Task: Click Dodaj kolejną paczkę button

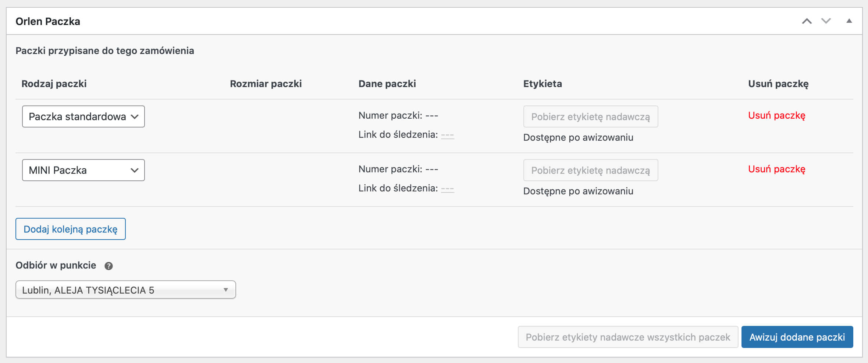Action: (x=71, y=229)
